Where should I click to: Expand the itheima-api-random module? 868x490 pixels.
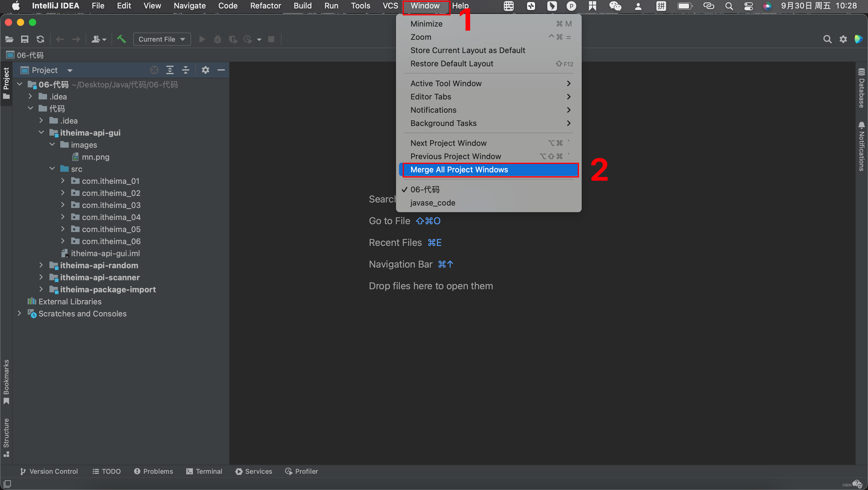pyautogui.click(x=41, y=265)
